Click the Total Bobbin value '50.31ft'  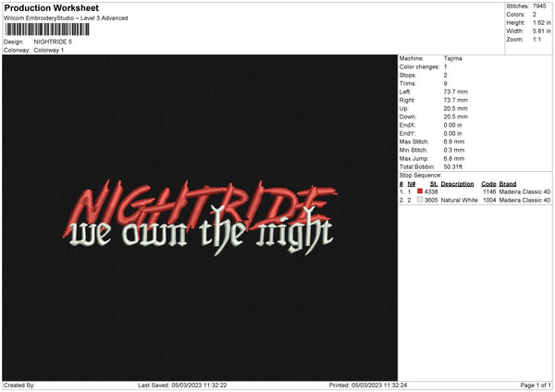click(453, 167)
